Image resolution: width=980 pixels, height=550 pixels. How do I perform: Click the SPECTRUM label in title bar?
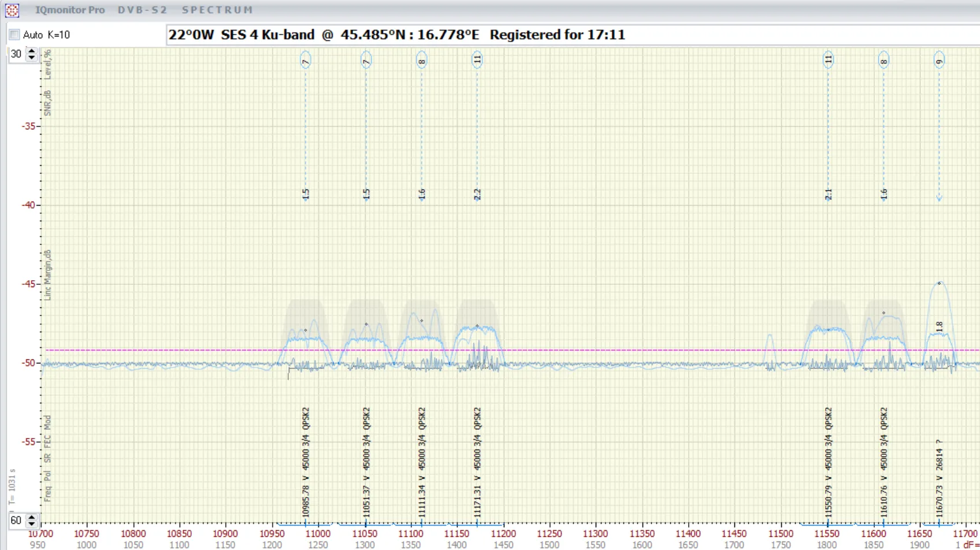pos(217,10)
